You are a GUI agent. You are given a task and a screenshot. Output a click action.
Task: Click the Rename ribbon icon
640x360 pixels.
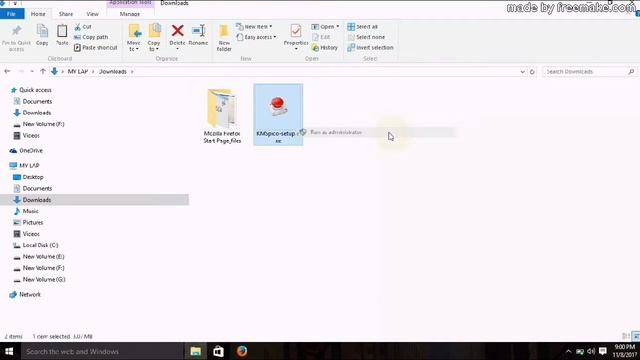click(198, 35)
